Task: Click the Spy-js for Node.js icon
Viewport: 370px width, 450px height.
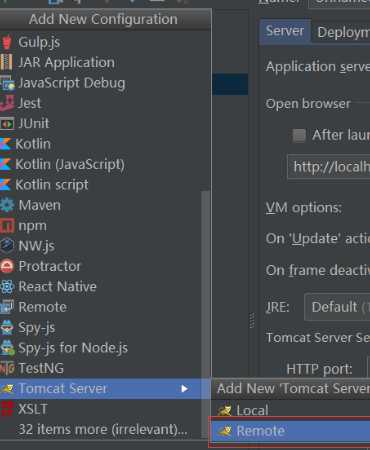Action: click(x=7, y=348)
